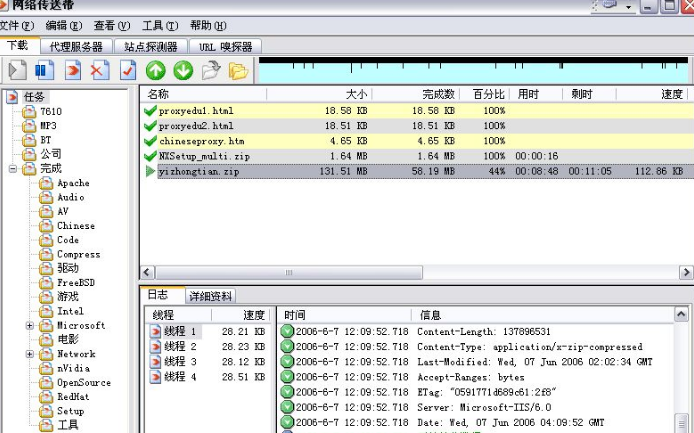694x433 pixels.
Task: Click the green move up arrow icon
Action: click(x=156, y=70)
